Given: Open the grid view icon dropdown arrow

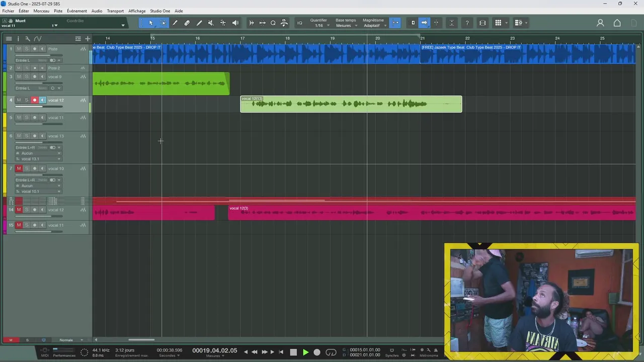Looking at the screenshot, I should [x=506, y=23].
